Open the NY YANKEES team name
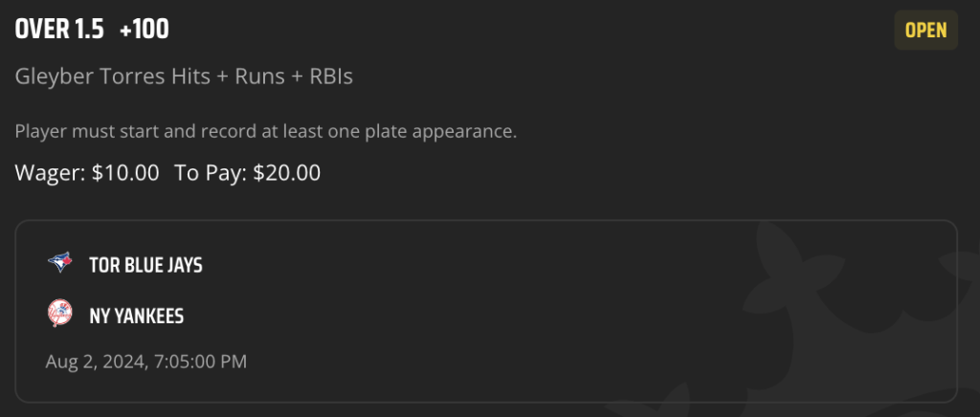This screenshot has width=980, height=417. pyautogui.click(x=136, y=317)
